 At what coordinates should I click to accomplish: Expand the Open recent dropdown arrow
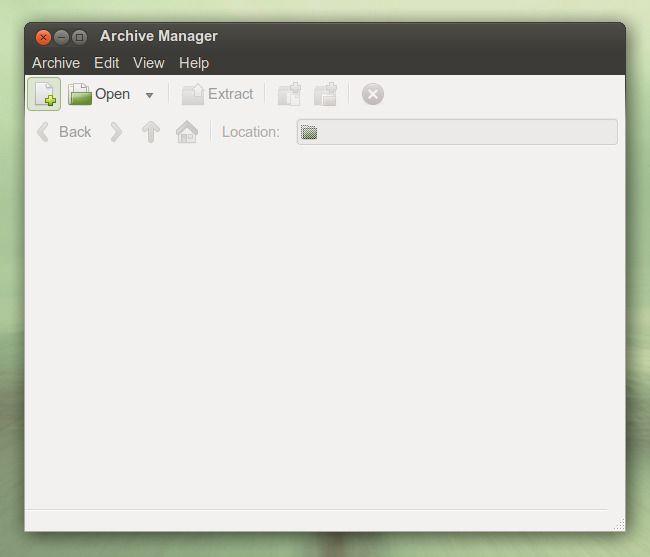150,95
